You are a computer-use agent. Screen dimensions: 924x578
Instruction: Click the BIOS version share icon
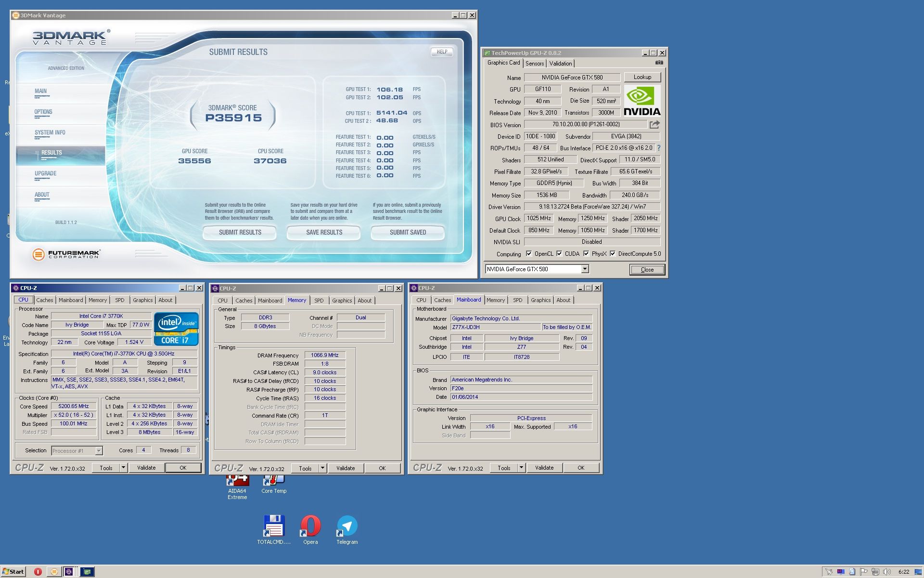(654, 124)
